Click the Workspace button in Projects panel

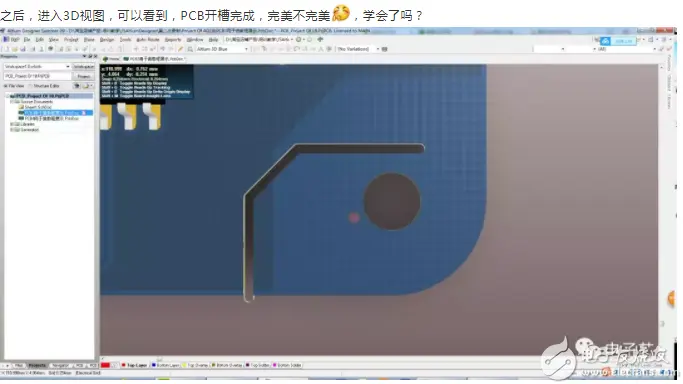[83, 67]
